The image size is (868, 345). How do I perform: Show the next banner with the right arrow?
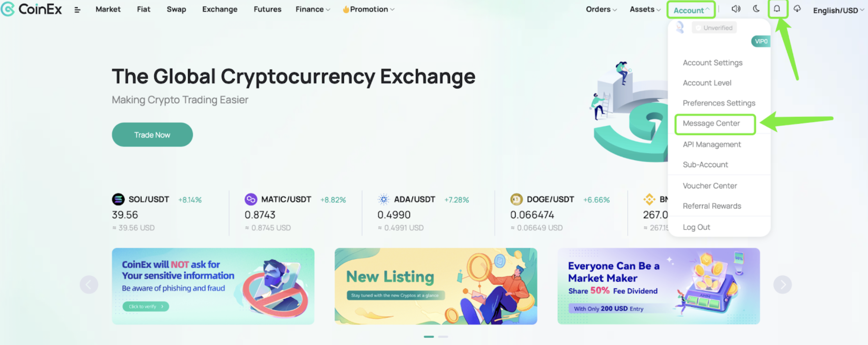click(782, 284)
